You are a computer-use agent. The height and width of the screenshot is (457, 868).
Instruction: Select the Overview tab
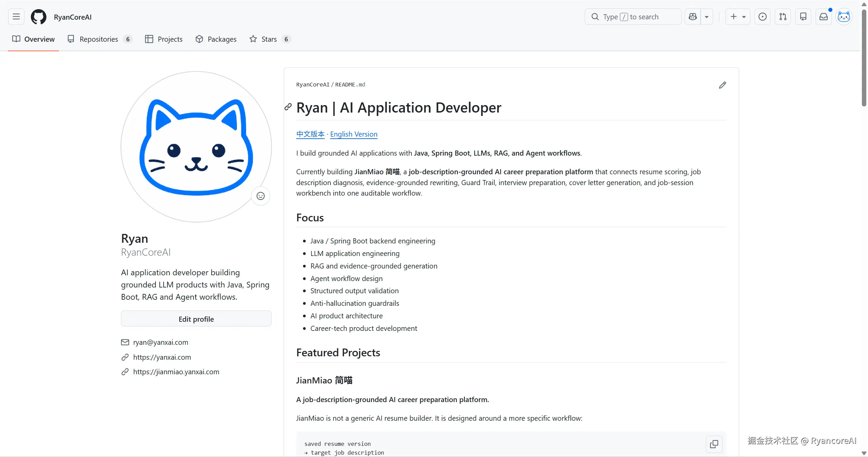coord(34,39)
